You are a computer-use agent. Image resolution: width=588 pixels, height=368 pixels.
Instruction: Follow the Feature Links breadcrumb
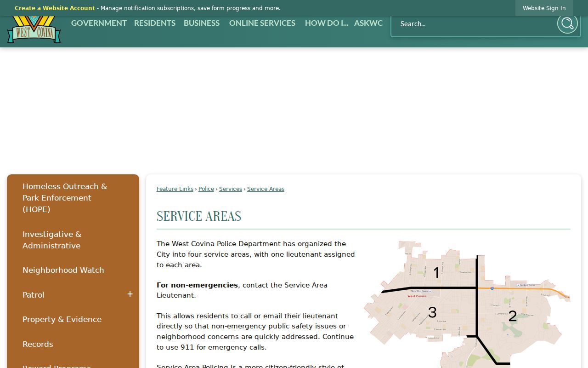point(175,189)
